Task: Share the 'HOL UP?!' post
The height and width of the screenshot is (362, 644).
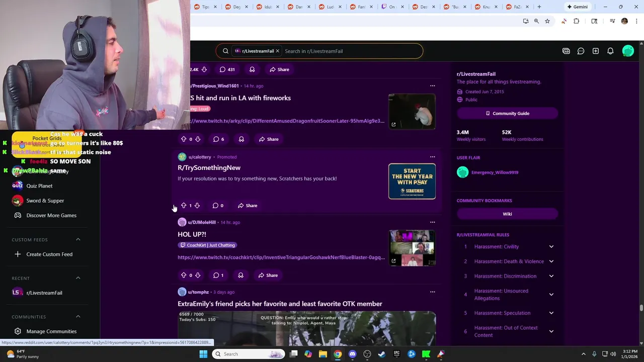Action: coord(268,275)
